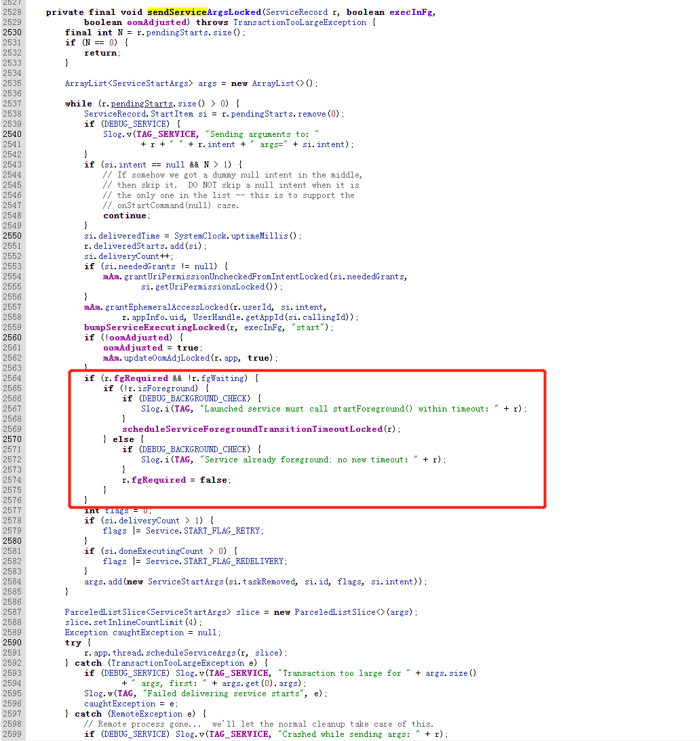Click the 'Launched service must call startForeground()' string
Viewport: 700px width, 741px height.
coord(349,409)
